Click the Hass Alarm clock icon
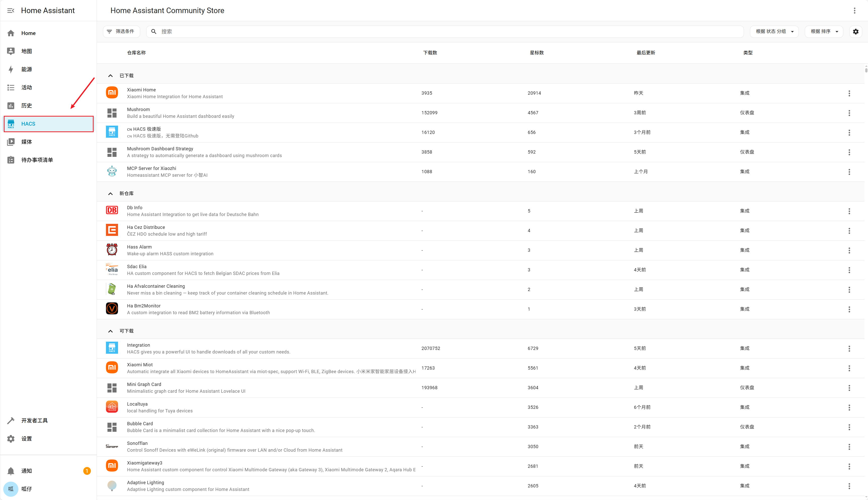This screenshot has width=868, height=500. (112, 250)
